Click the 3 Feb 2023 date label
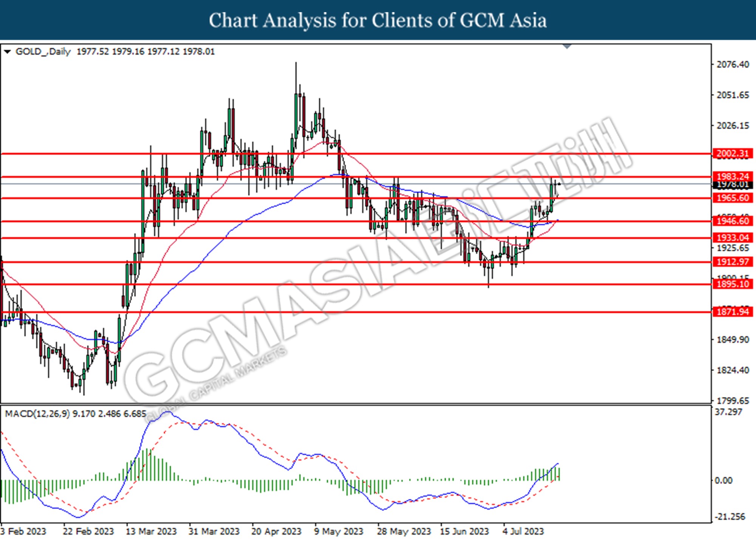 [23, 531]
